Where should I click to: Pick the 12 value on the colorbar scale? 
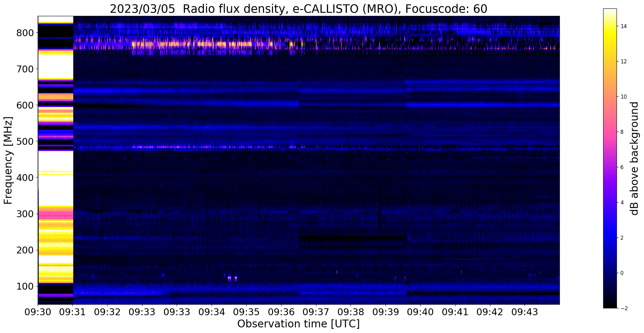coord(623,61)
